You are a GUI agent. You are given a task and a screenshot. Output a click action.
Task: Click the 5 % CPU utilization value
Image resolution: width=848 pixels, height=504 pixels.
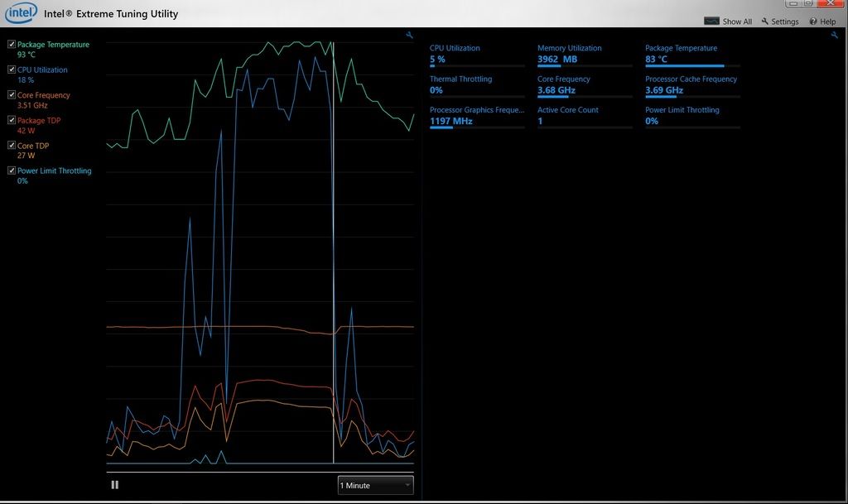point(437,60)
